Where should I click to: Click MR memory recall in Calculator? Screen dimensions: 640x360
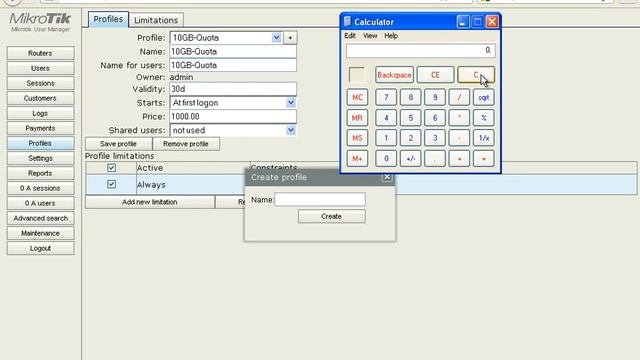(357, 118)
